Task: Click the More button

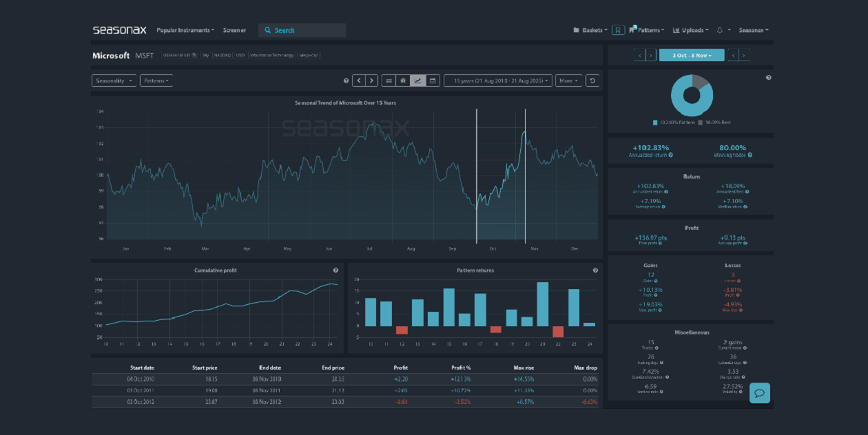Action: 568,81
